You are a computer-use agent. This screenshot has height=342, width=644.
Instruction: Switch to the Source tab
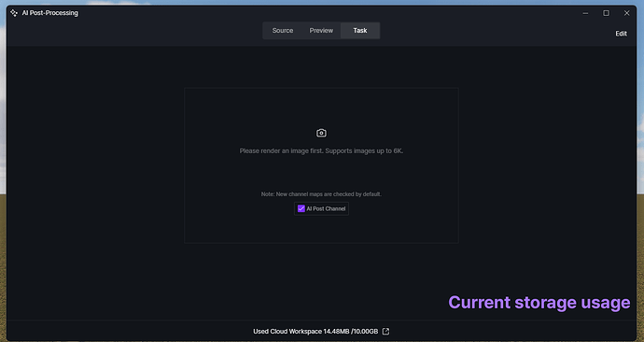click(283, 31)
